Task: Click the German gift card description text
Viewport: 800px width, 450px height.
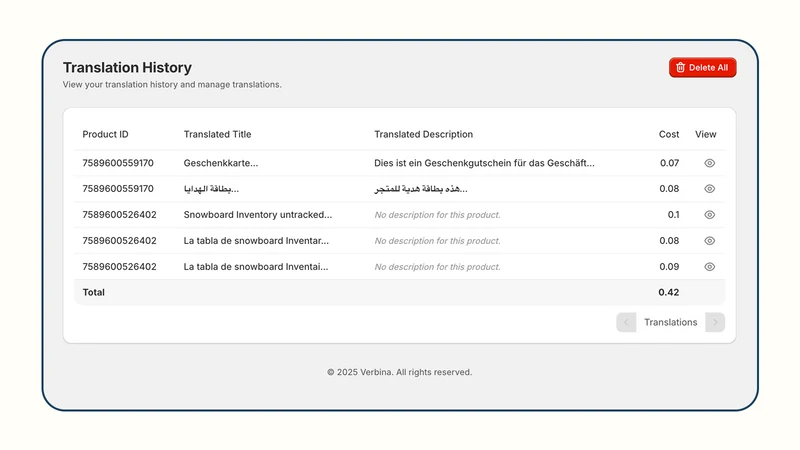Action: (x=484, y=163)
